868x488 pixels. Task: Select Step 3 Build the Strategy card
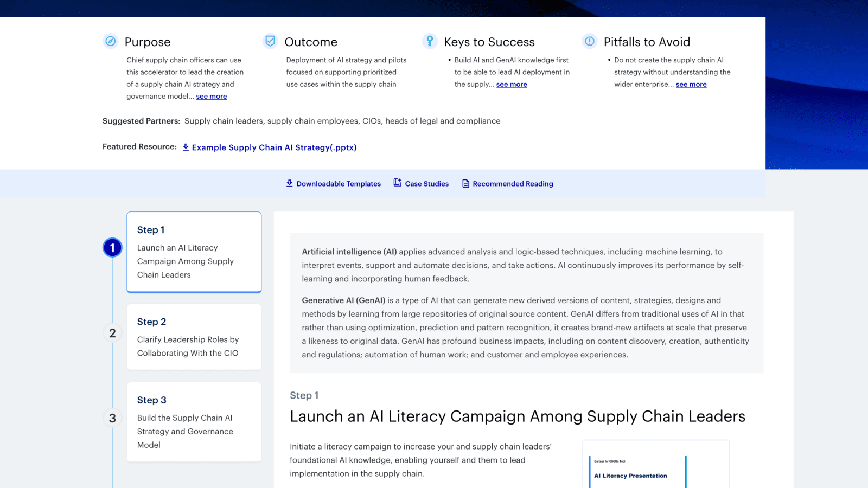(x=194, y=422)
